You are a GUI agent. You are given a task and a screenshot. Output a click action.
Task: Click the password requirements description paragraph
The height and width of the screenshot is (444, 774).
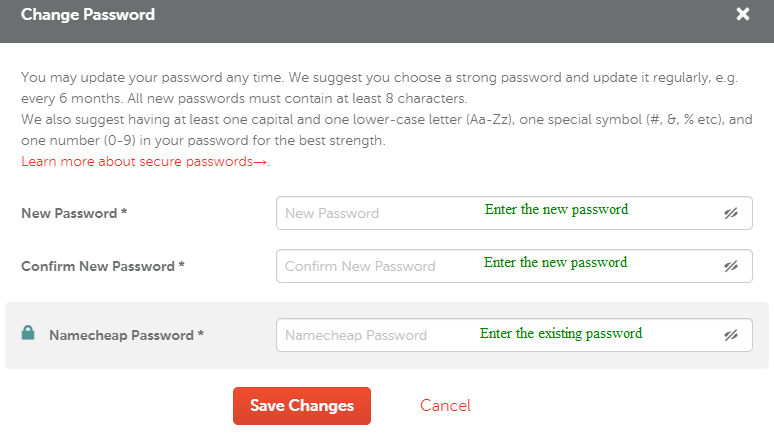387,109
